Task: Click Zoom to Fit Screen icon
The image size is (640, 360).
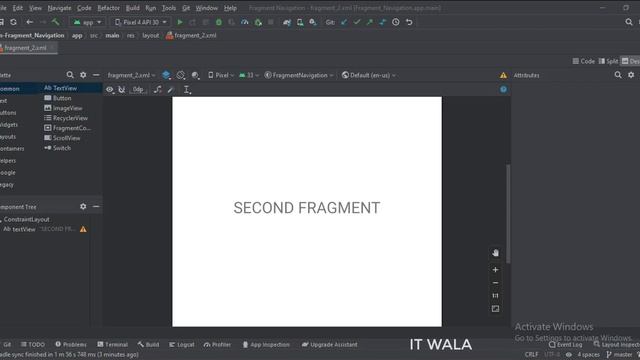Action: [x=496, y=309]
